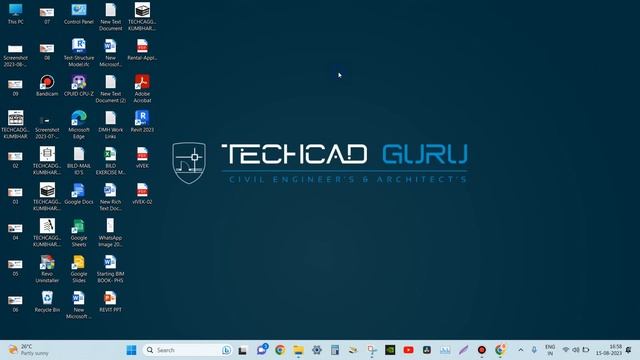
Task: Open YouTube from the taskbar
Action: coord(409,350)
